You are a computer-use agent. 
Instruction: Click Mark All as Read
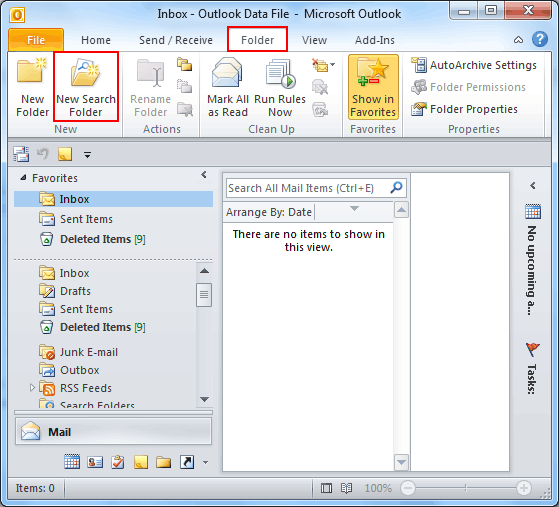click(227, 87)
